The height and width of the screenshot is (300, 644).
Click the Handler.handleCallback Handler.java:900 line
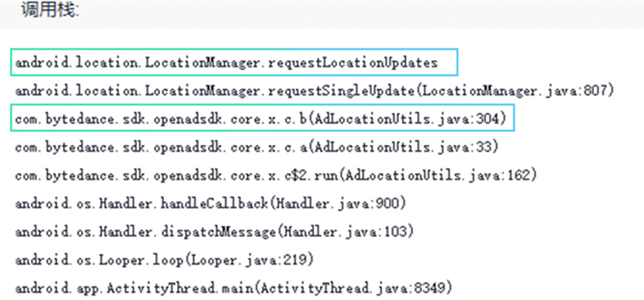tap(211, 204)
